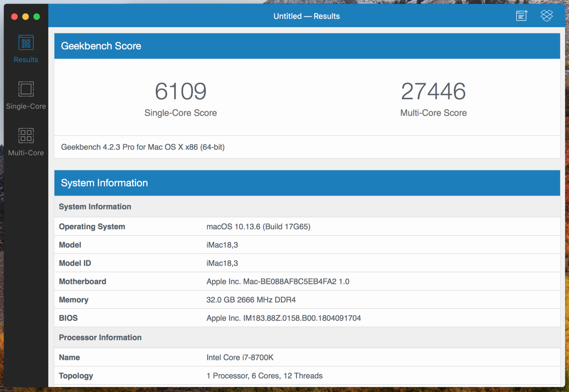Image resolution: width=569 pixels, height=392 pixels.
Task: Select the Intel Core i7-8700K processor name
Action: pos(240,358)
